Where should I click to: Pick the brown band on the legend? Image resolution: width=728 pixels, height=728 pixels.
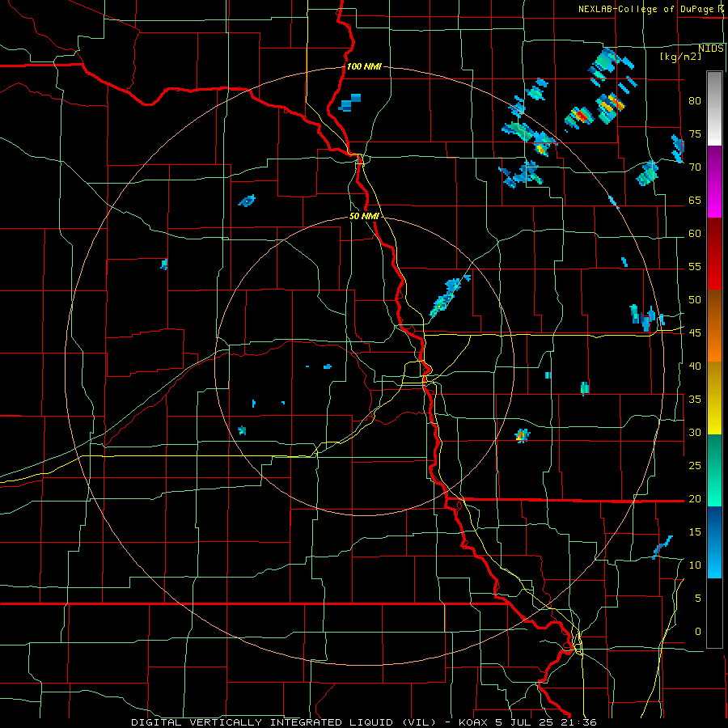click(x=714, y=326)
